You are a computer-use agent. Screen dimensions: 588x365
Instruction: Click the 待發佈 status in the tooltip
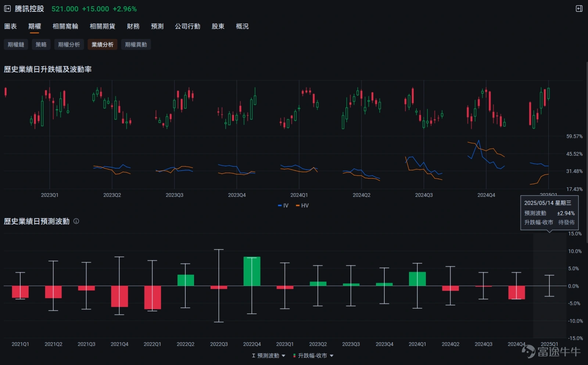pos(566,222)
